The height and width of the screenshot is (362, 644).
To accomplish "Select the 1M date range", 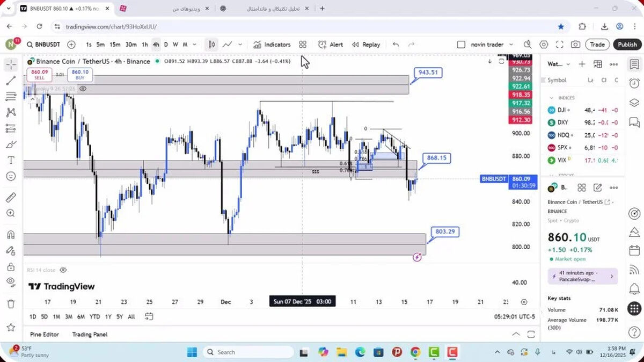I will pos(56,316).
